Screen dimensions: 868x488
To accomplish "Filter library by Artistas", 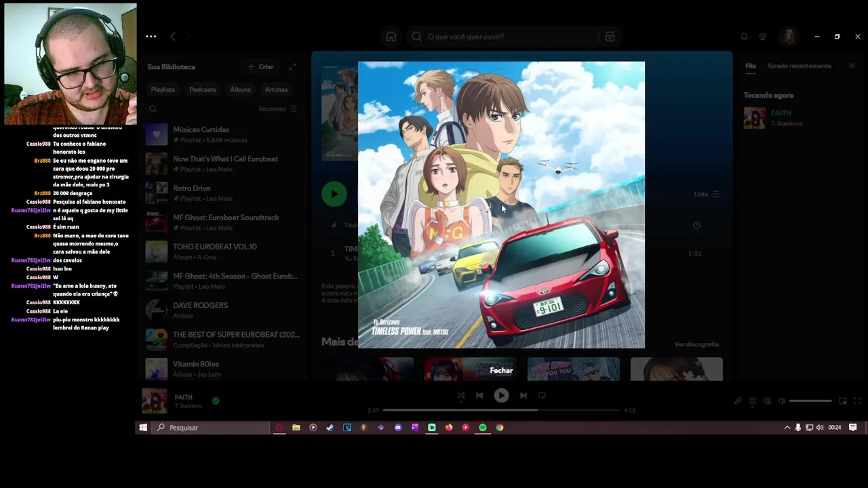I will click(276, 89).
